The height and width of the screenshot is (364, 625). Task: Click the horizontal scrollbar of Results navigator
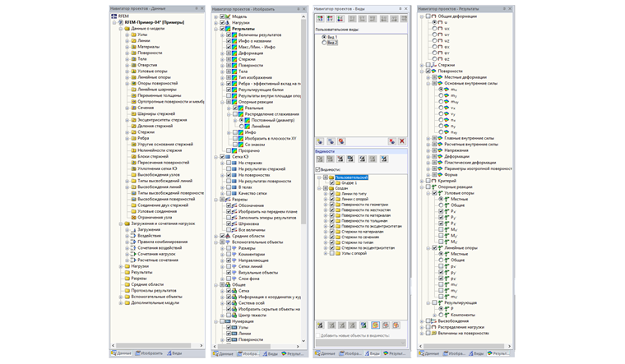tap(465, 346)
